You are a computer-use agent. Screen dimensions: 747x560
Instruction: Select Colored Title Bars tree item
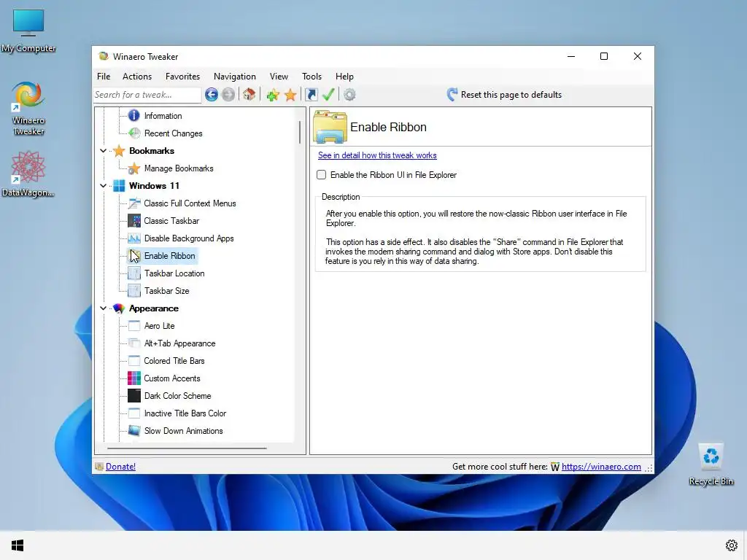tap(174, 361)
